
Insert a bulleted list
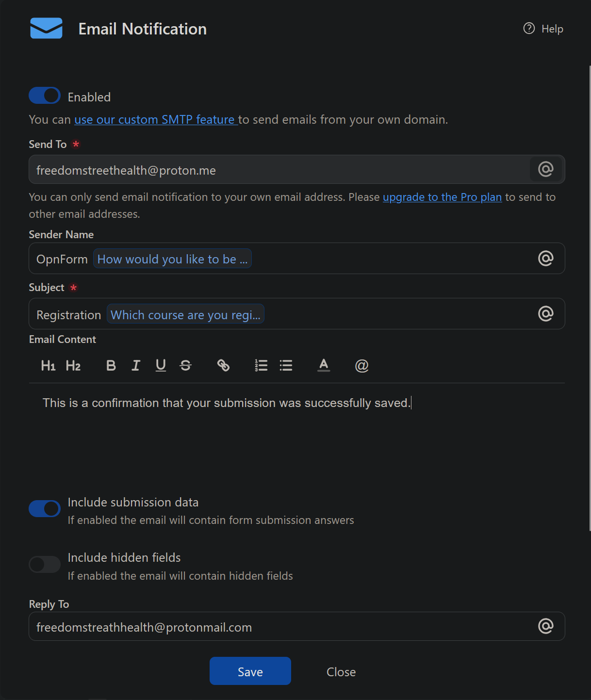(x=286, y=365)
